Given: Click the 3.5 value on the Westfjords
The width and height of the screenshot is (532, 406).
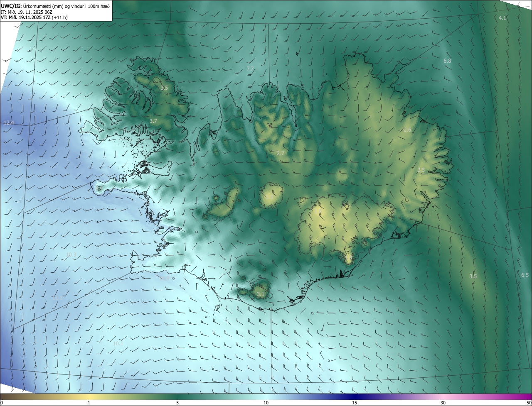Looking at the screenshot, I should click(x=164, y=88).
